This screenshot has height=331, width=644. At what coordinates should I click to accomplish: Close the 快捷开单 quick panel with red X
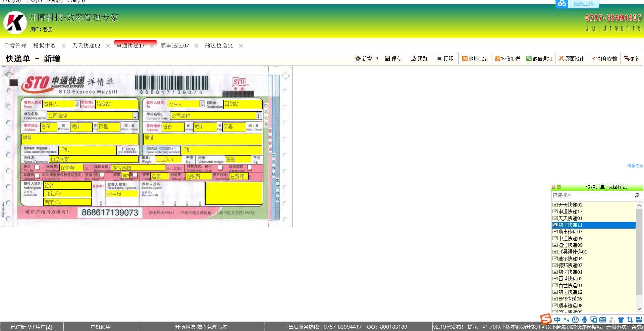coord(553,187)
